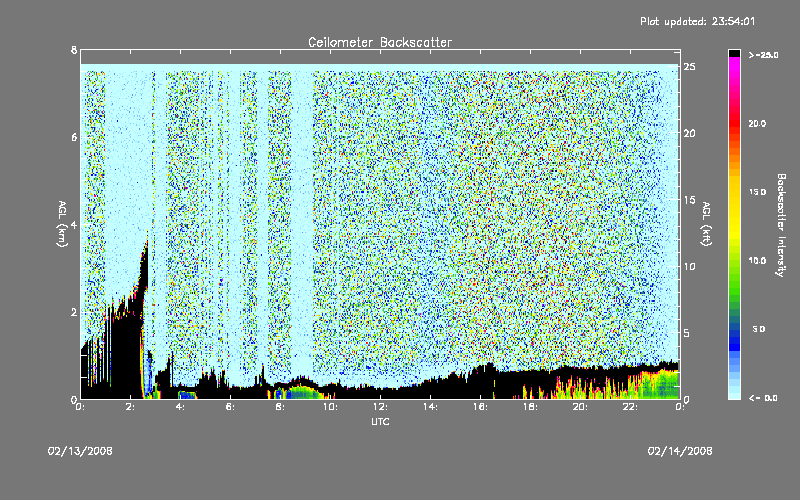
Task: Select the '18:' hour tick on the UTC axis
Action: [x=530, y=407]
